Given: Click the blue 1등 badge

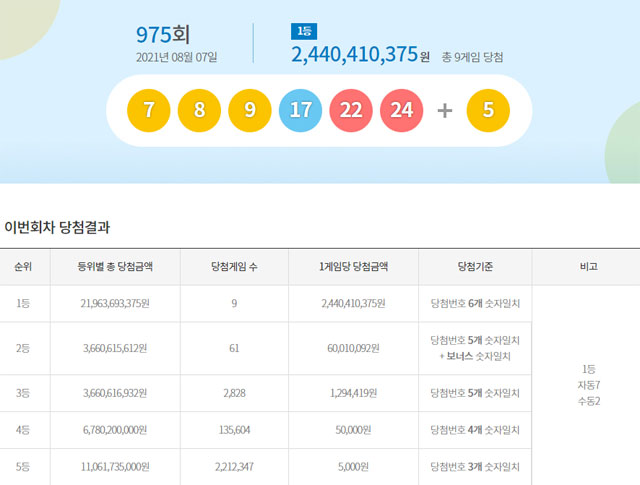Looking at the screenshot, I should pos(304,31).
